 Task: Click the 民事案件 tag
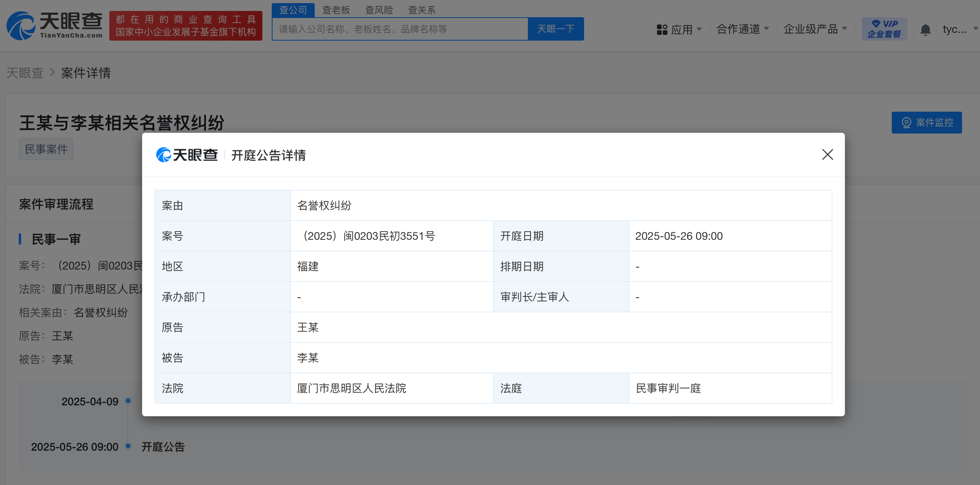point(46,149)
